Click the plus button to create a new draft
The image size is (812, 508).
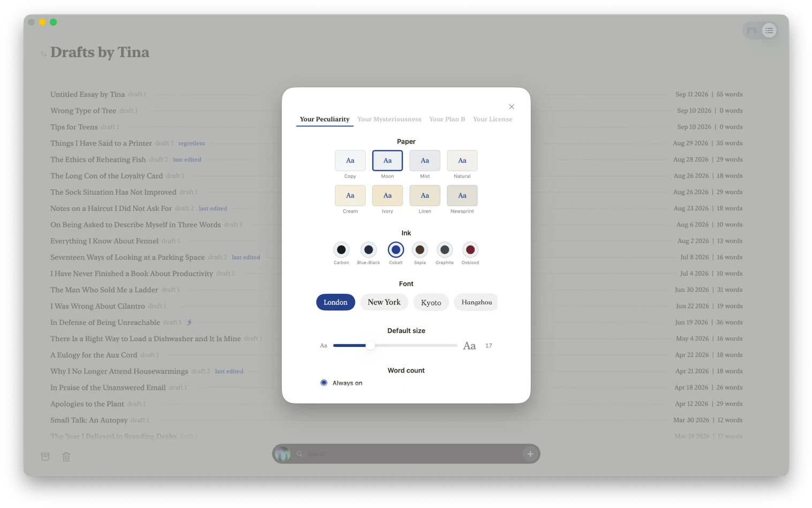point(530,454)
